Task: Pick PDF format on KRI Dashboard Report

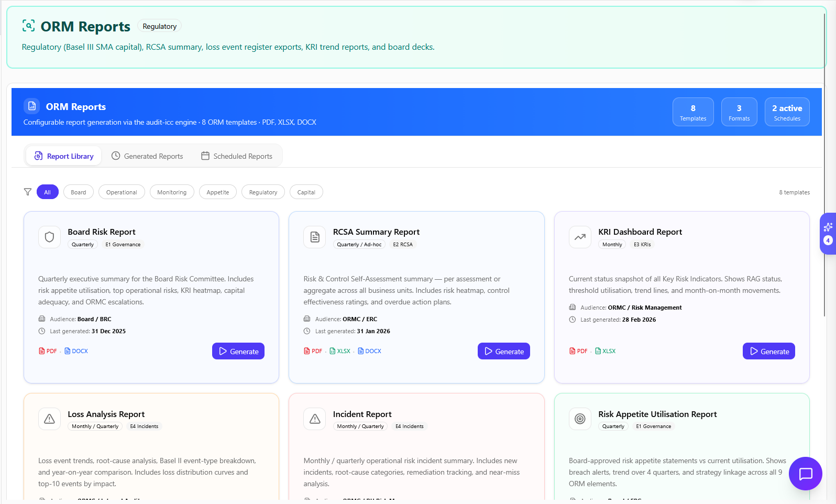Action: (578, 351)
